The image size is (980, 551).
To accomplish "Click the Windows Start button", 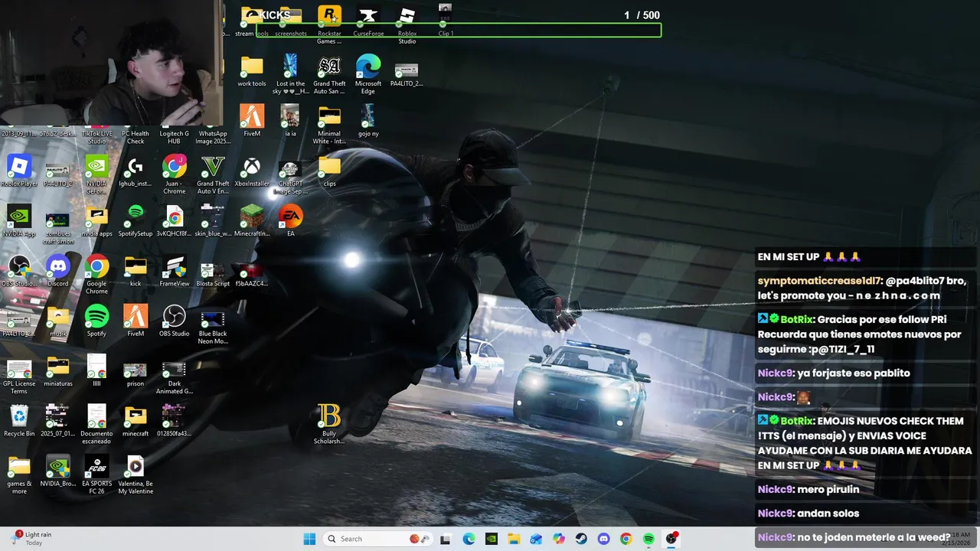I will point(309,539).
